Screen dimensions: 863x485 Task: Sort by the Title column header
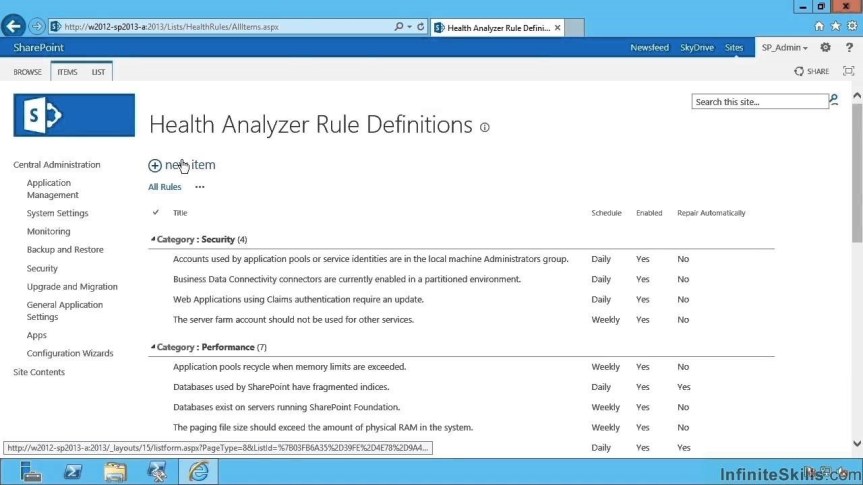pyautogui.click(x=180, y=212)
